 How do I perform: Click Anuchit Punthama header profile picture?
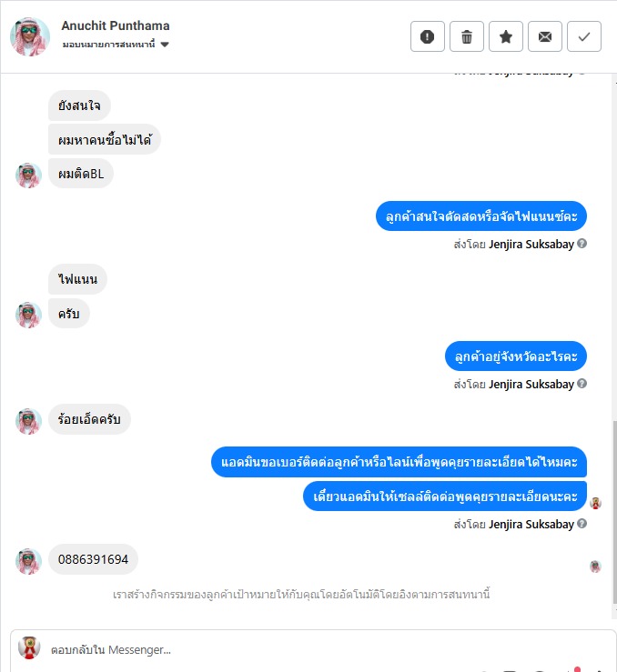30,36
